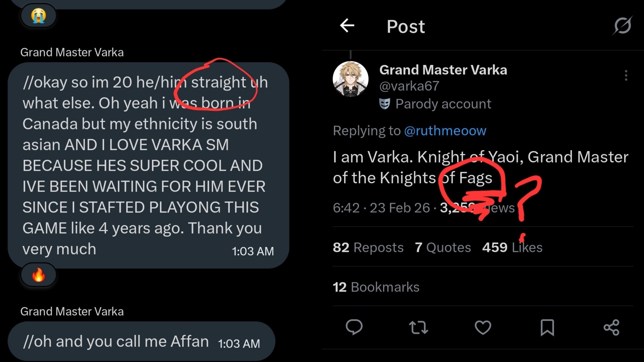This screenshot has width=644, height=362.
Task: Tap the Parody account mask icon
Action: click(385, 104)
